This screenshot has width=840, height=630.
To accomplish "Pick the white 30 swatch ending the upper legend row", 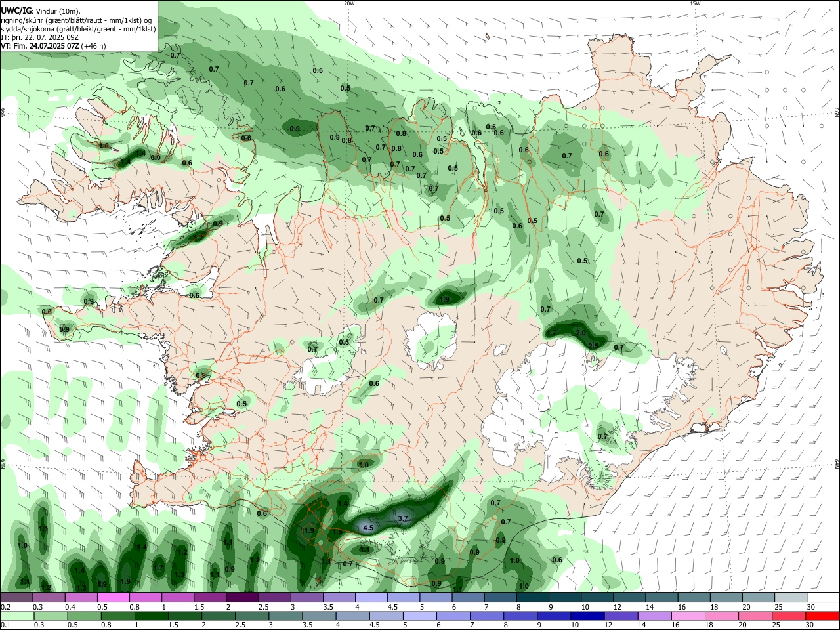I will tap(823, 598).
